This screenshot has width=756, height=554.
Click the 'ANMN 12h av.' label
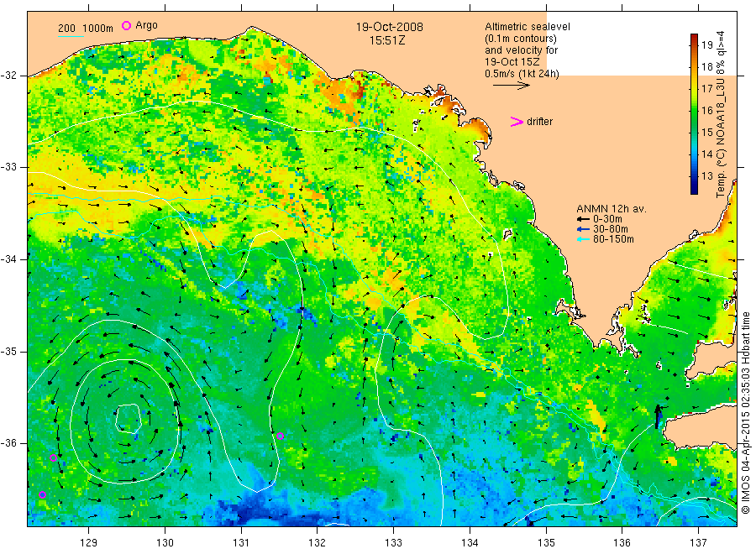[612, 209]
